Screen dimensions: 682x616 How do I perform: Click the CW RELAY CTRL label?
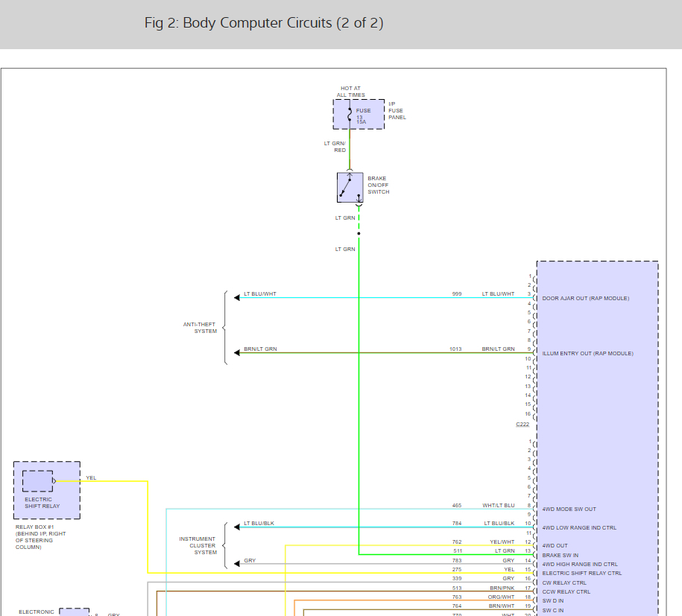(x=564, y=583)
